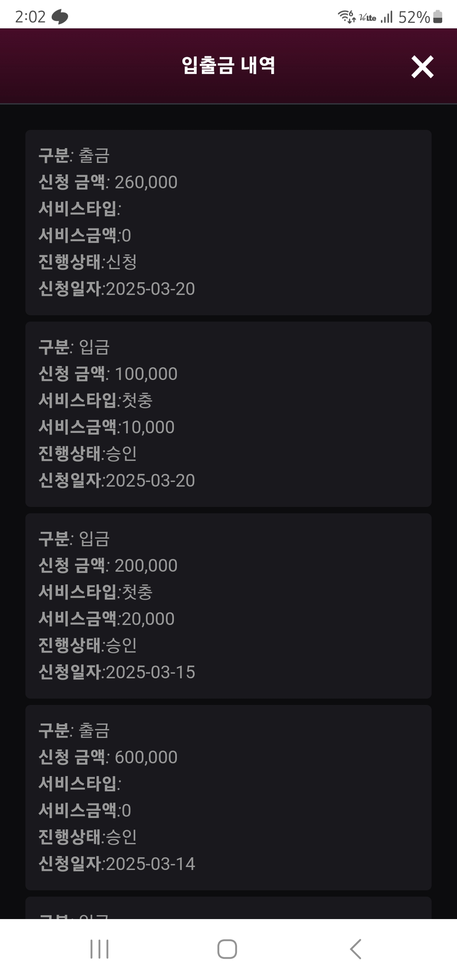Screen dimensions: 457x980
Task: Tap the Wi-Fi status icon
Action: click(x=346, y=17)
